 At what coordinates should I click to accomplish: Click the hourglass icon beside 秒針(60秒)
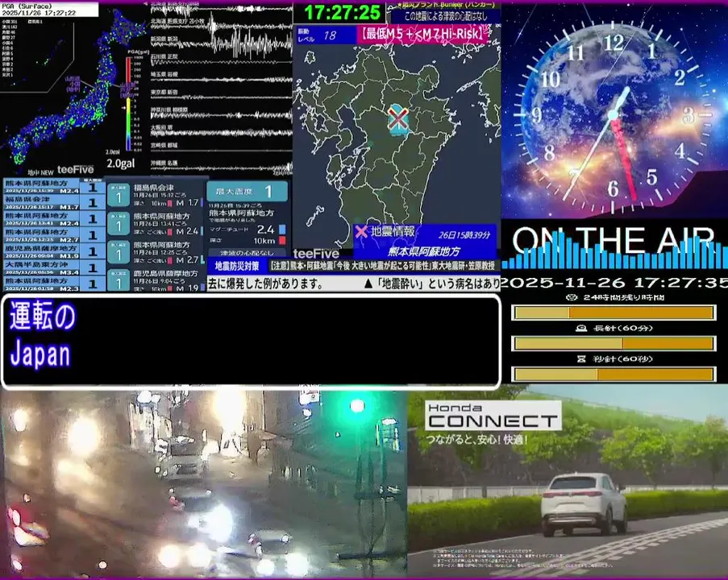tap(580, 358)
